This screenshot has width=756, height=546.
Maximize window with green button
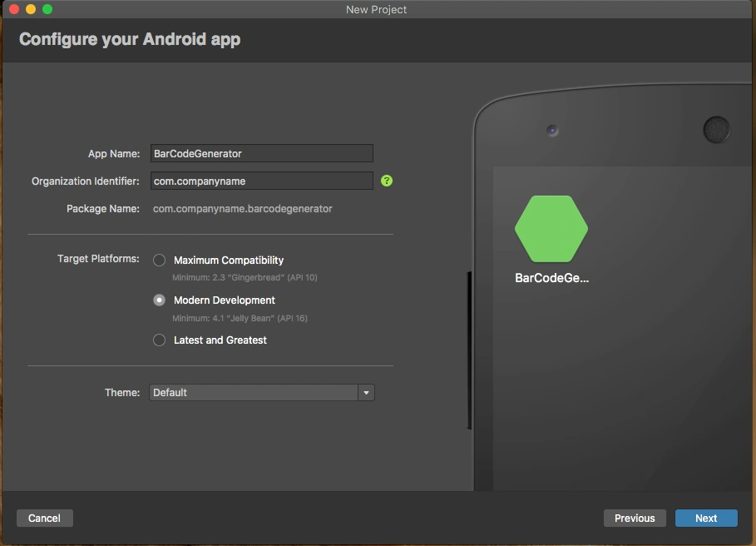(x=47, y=9)
